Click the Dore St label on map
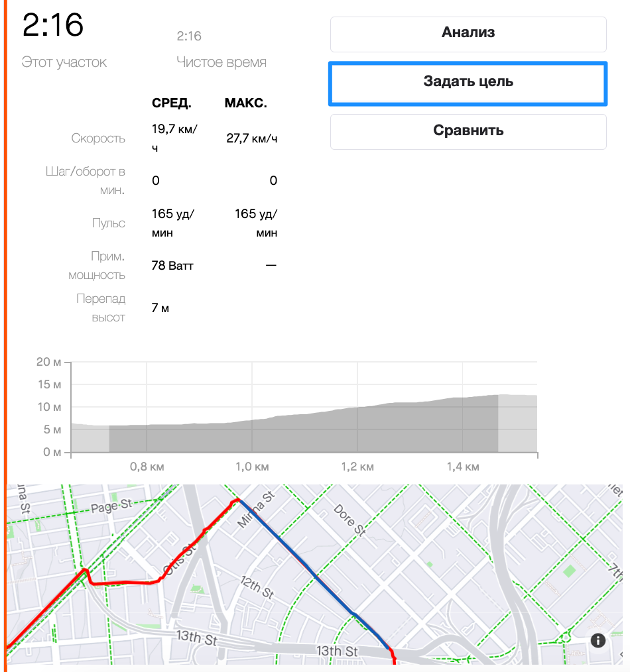This screenshot has width=630, height=672. click(x=349, y=520)
